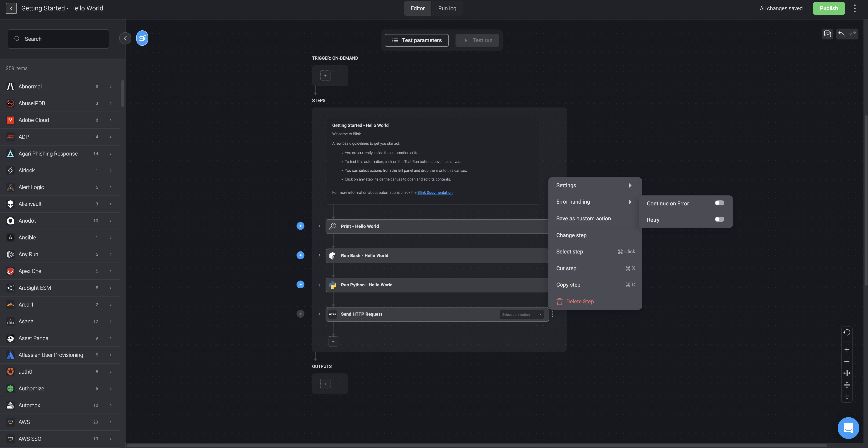
Task: Click play icon for Send HTTP Request
Action: [300, 314]
